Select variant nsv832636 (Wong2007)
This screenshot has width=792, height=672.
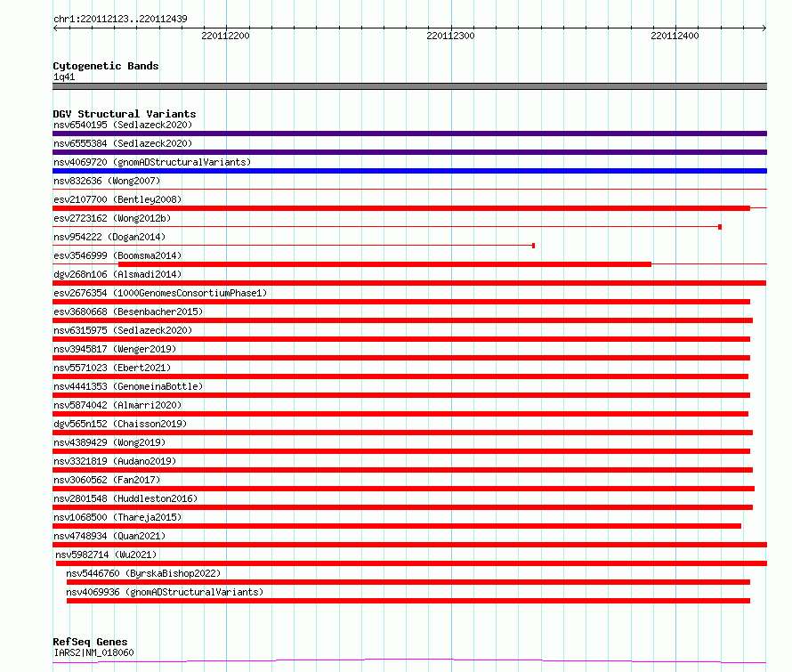pos(107,181)
